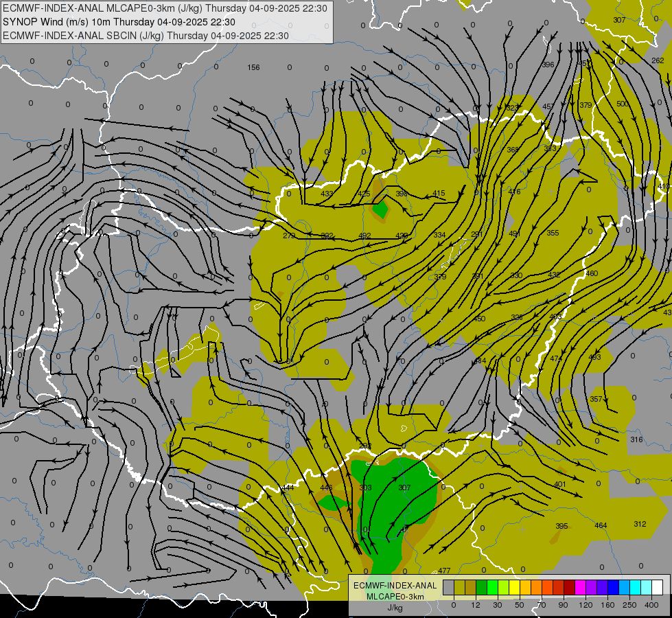The width and height of the screenshot is (672, 618).
Task: Click the map value 460
Action: point(592,273)
